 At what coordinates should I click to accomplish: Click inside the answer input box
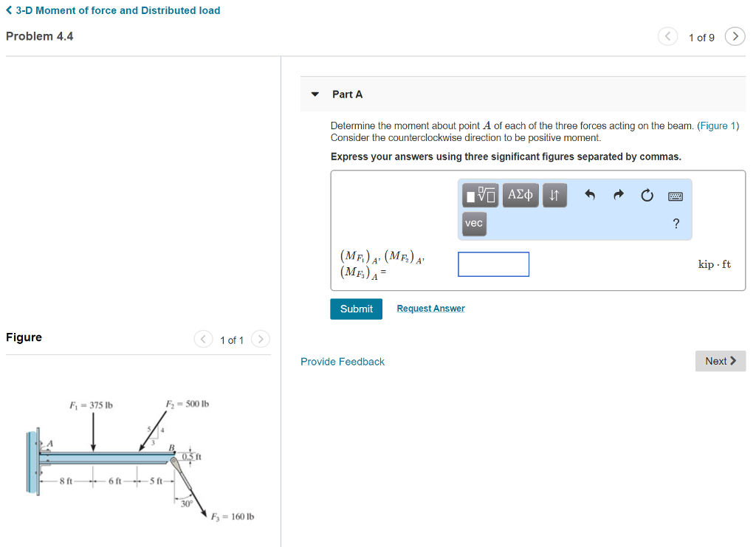[x=493, y=264]
